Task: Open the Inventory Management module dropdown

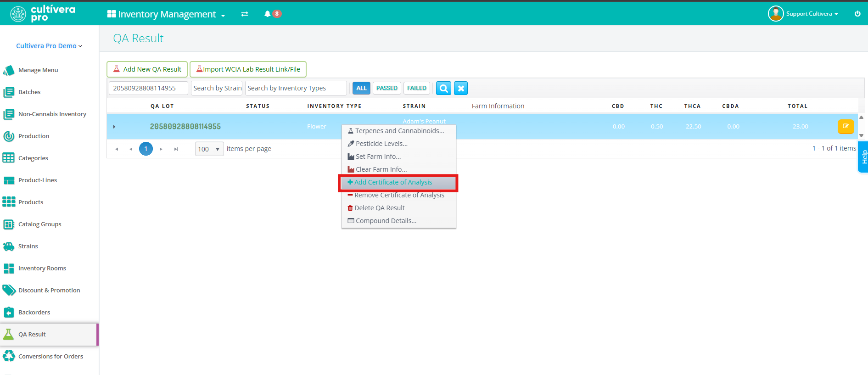Action: pos(166,14)
